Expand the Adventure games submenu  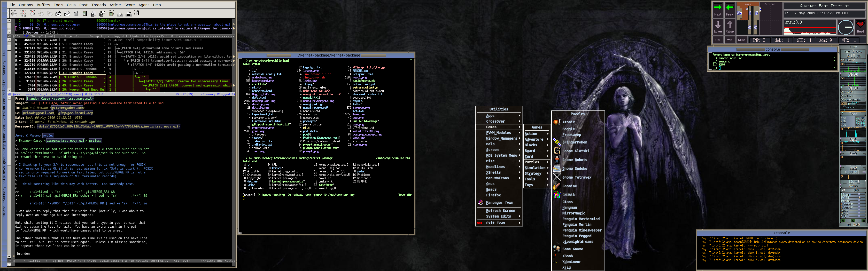click(537, 140)
